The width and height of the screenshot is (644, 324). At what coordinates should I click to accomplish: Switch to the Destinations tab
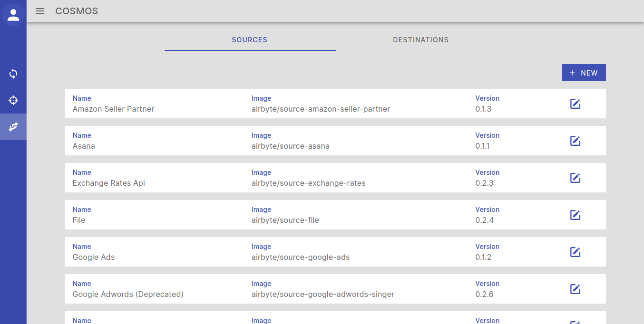[421, 40]
